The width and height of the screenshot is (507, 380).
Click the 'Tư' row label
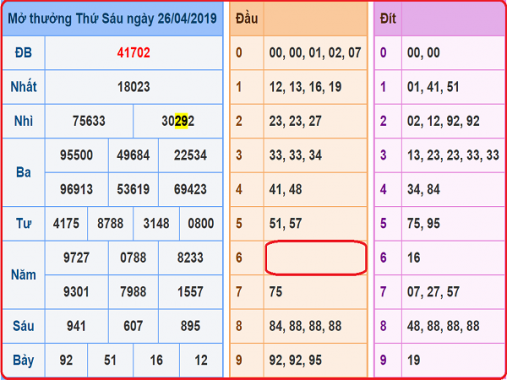(23, 224)
